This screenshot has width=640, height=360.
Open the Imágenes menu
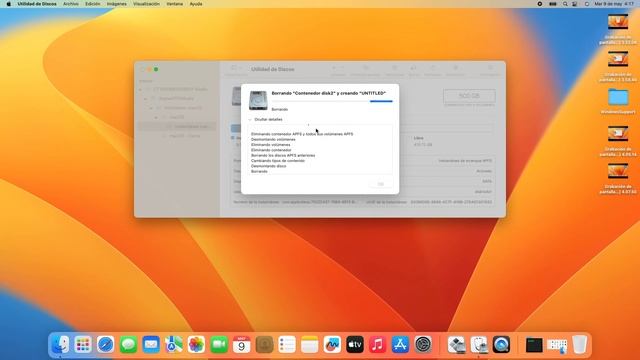pos(117,4)
